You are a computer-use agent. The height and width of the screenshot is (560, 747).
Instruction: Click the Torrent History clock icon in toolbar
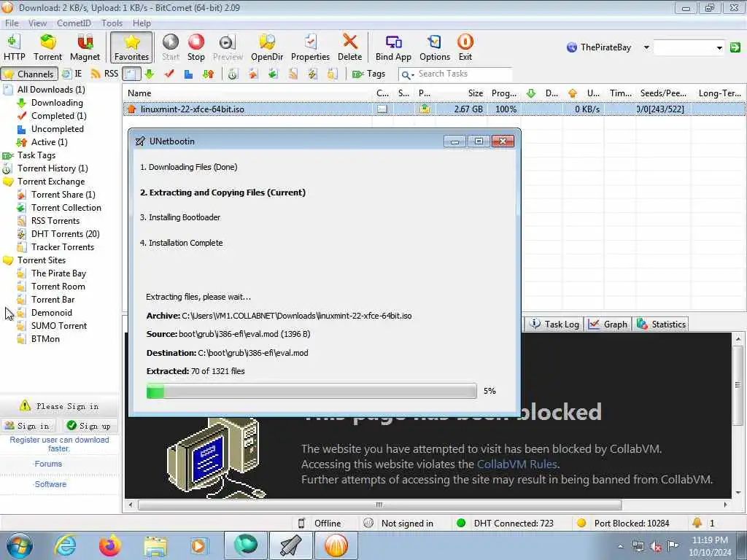(x=233, y=74)
